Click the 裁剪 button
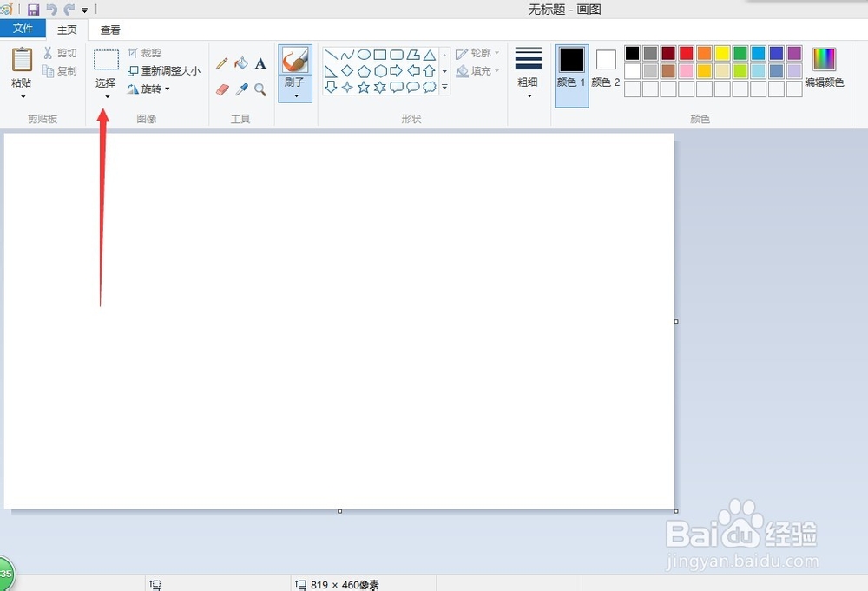Screen dimensions: 868x591 tap(144, 53)
